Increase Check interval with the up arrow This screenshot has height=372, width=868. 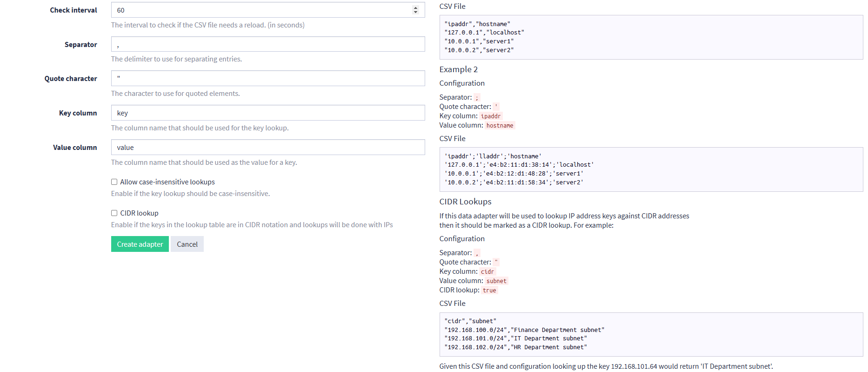point(415,7)
